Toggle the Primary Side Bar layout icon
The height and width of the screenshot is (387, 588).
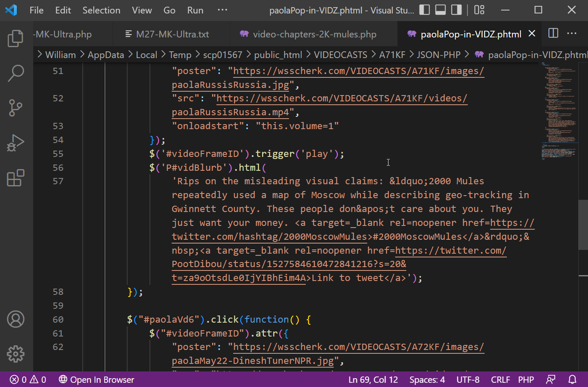(425, 10)
